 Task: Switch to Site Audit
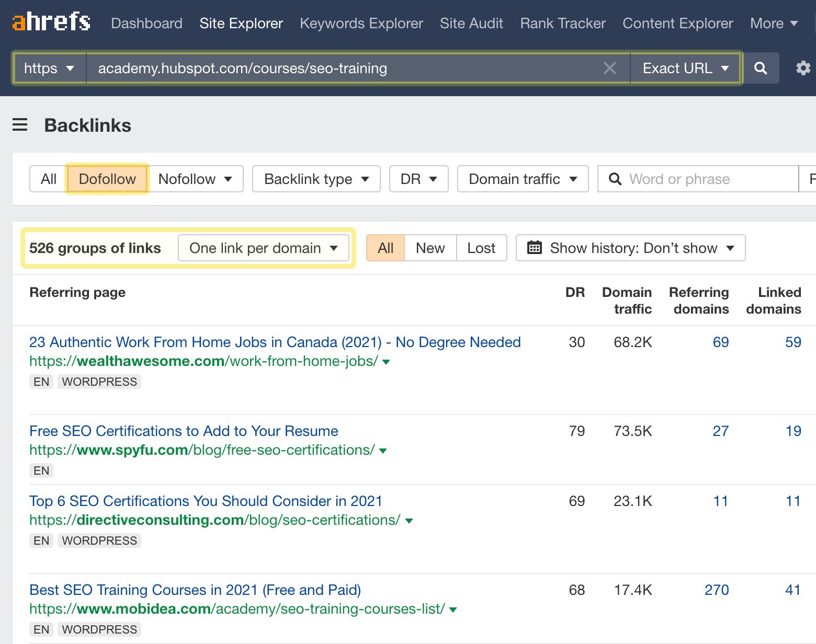click(x=471, y=23)
